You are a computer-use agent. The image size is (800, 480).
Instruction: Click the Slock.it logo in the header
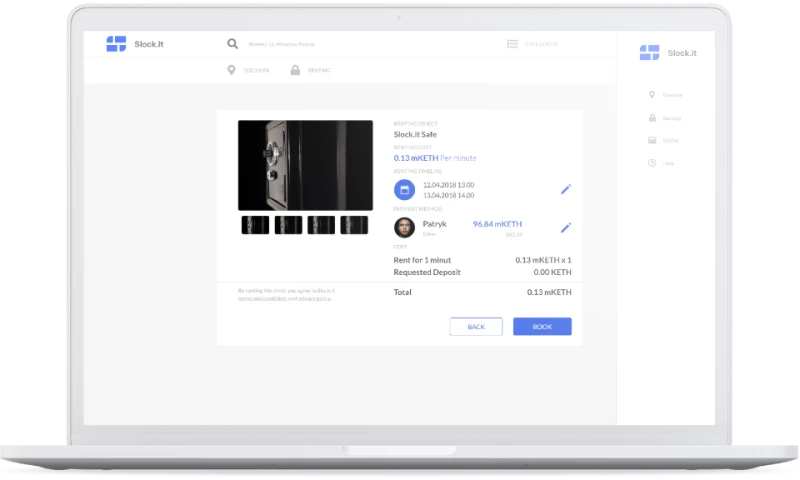(x=117, y=44)
